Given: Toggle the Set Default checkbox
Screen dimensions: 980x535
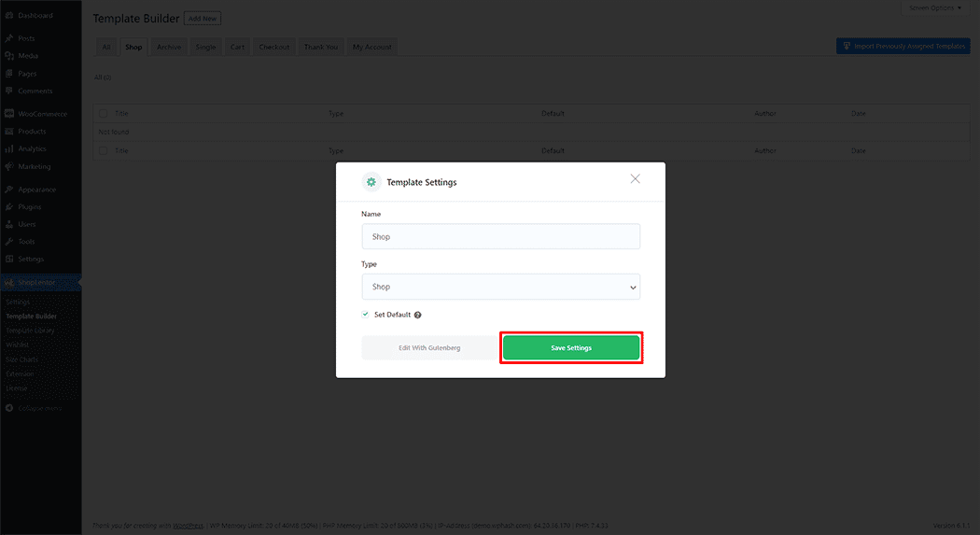Looking at the screenshot, I should pyautogui.click(x=366, y=315).
